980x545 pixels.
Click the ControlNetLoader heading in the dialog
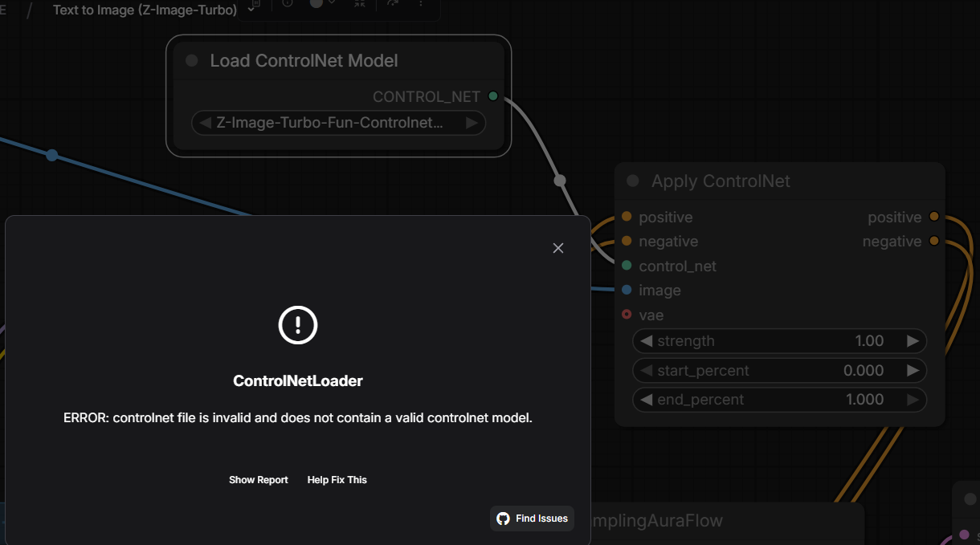(298, 381)
